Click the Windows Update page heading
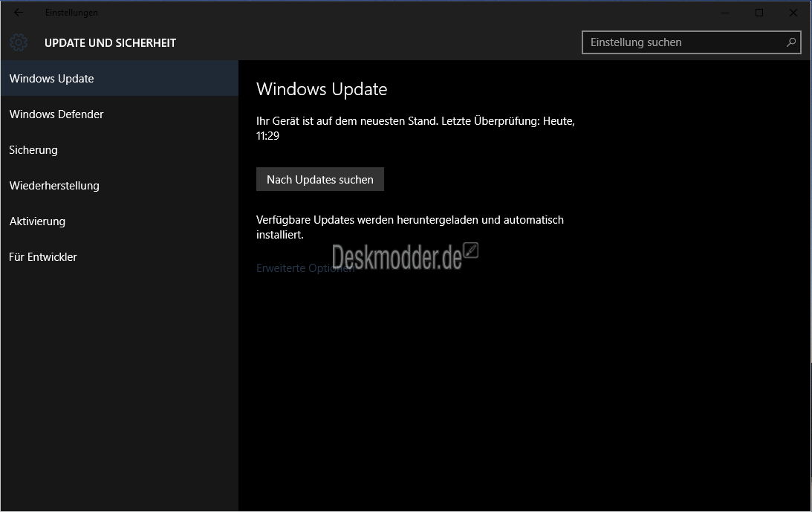Image resolution: width=812 pixels, height=512 pixels. (322, 89)
